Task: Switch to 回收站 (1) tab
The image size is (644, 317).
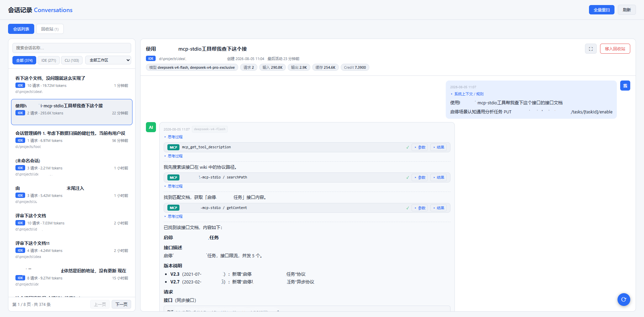Action: (x=50, y=29)
